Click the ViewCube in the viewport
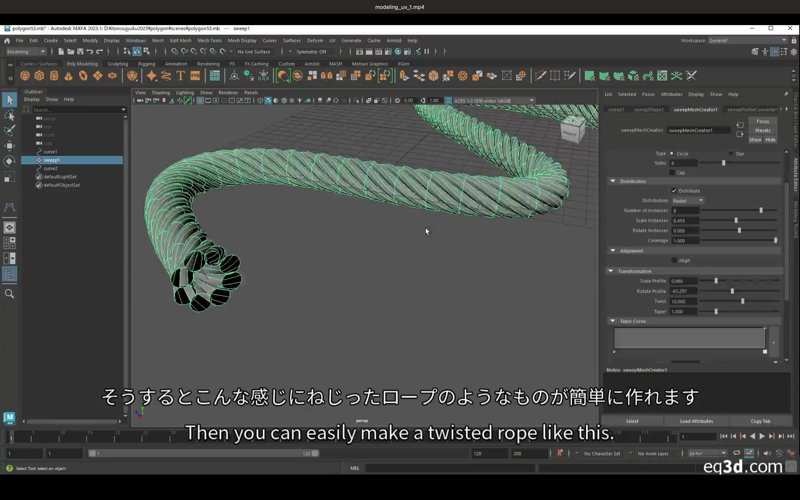 [572, 128]
